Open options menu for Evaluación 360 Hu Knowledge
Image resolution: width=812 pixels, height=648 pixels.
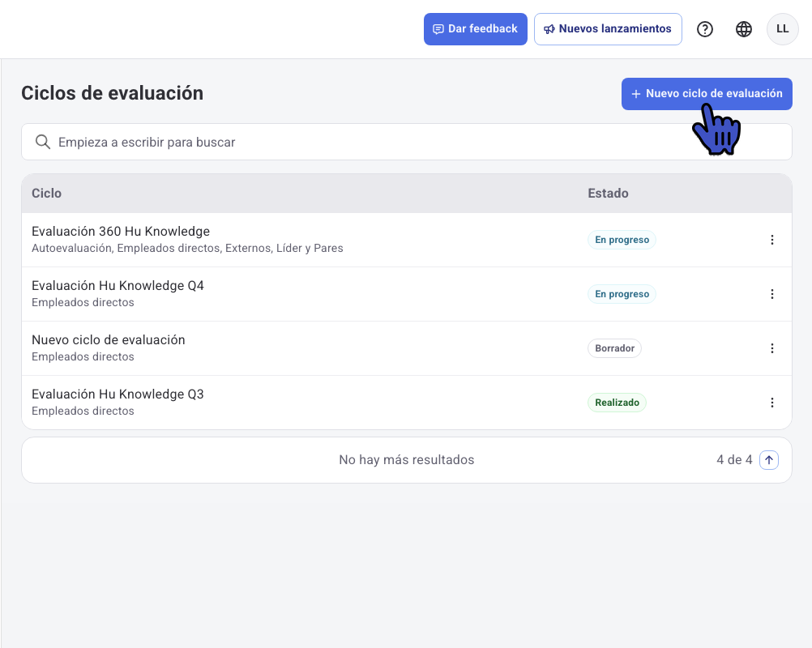point(772,240)
